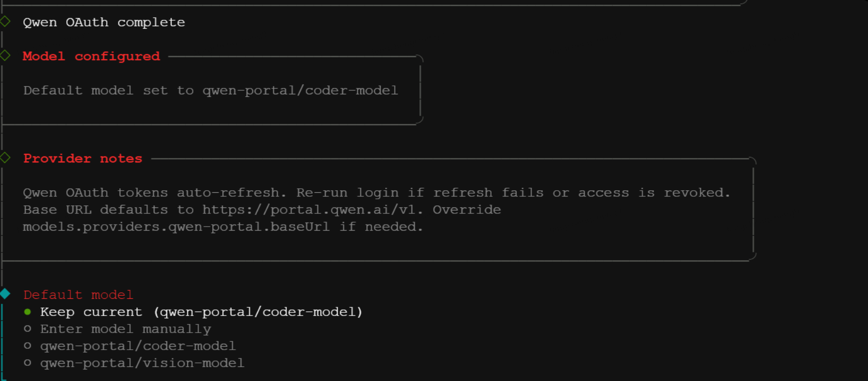Viewport: 868px width, 381px height.
Task: Select the Keep current radio bullet
Action: (x=28, y=312)
